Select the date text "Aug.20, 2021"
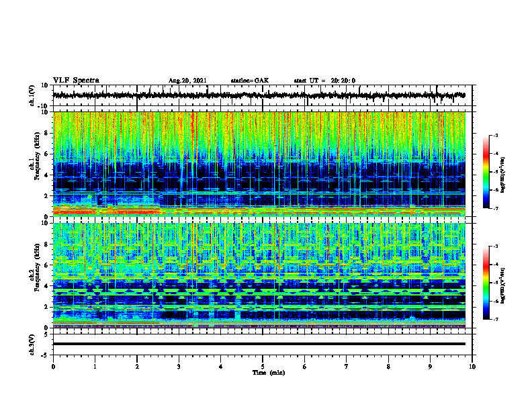 (x=187, y=81)
